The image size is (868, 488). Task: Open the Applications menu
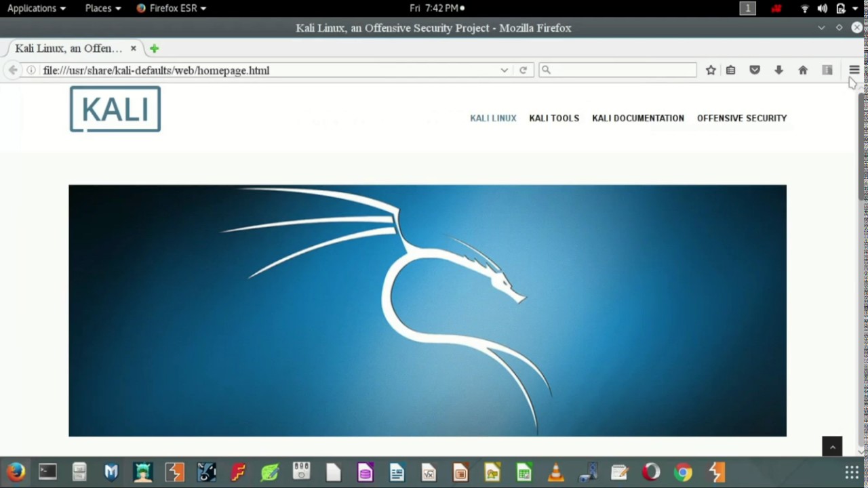point(37,8)
